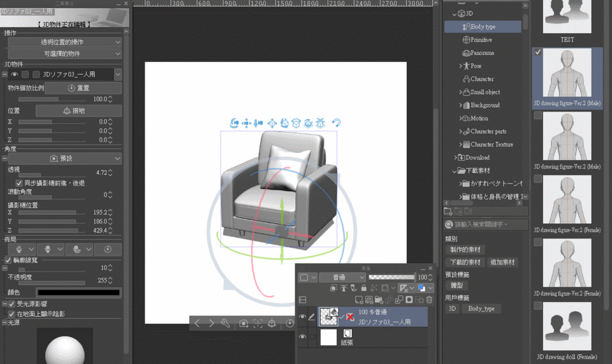Open the 透明位置的操作 dropdown
Viewport: 612px width, 364px height.
64,42
